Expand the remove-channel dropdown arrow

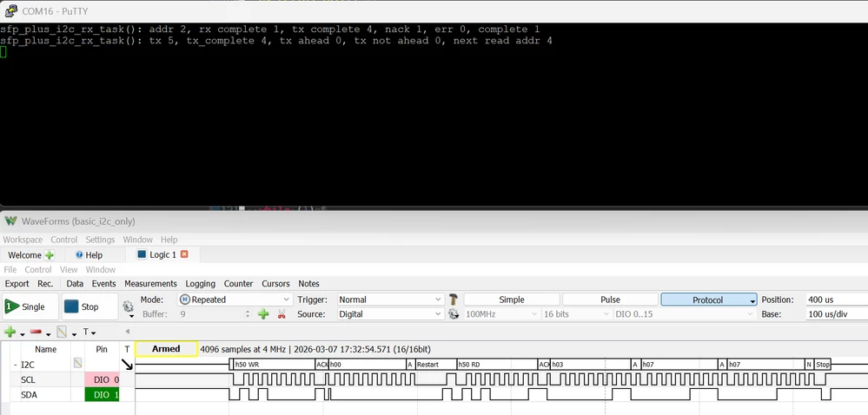tap(48, 334)
